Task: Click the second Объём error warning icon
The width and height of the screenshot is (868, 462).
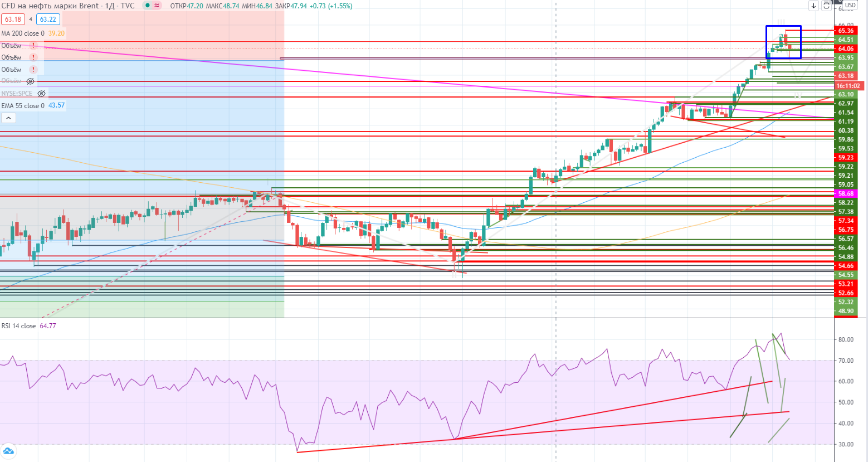Action: click(x=33, y=57)
